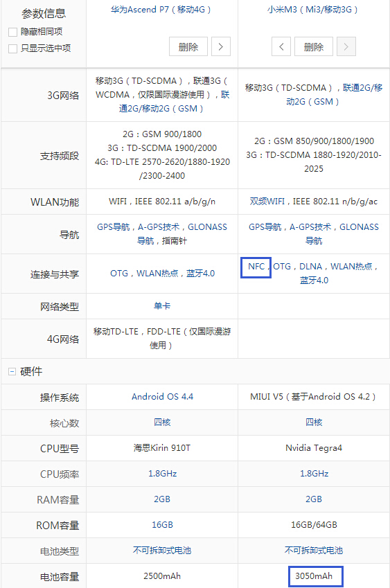Delete 小米M3 from comparison
Screen dimensions: 390x588
314,47
